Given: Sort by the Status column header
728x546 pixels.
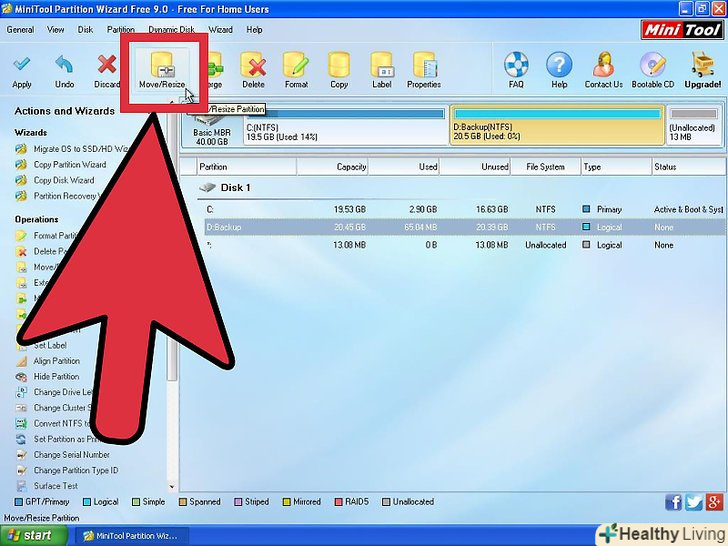Looking at the screenshot, I should click(x=689, y=167).
